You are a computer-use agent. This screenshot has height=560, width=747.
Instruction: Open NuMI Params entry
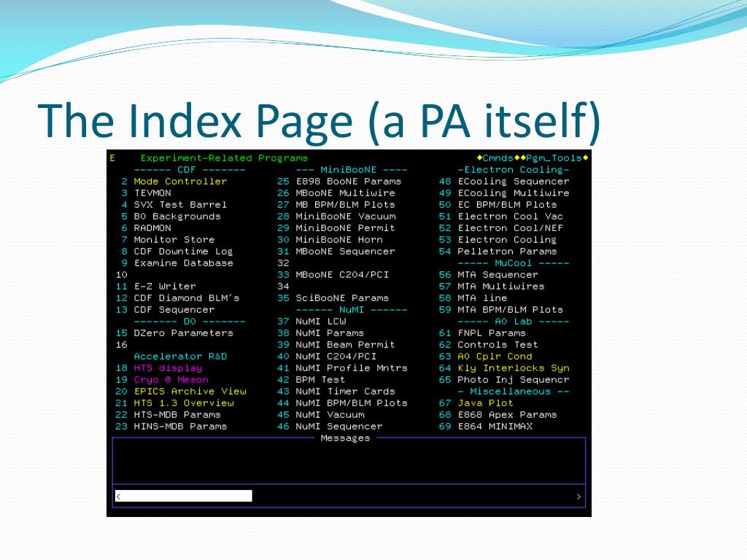tap(330, 332)
